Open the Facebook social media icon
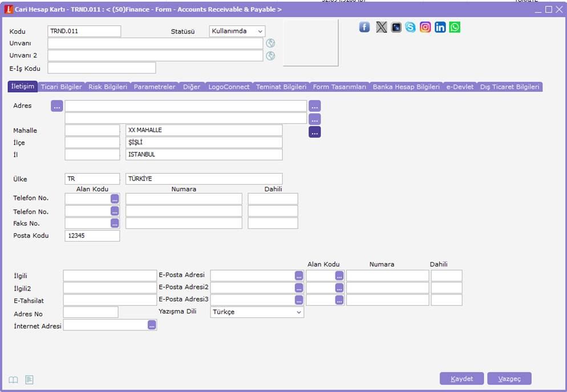The width and height of the screenshot is (567, 392). pos(364,27)
